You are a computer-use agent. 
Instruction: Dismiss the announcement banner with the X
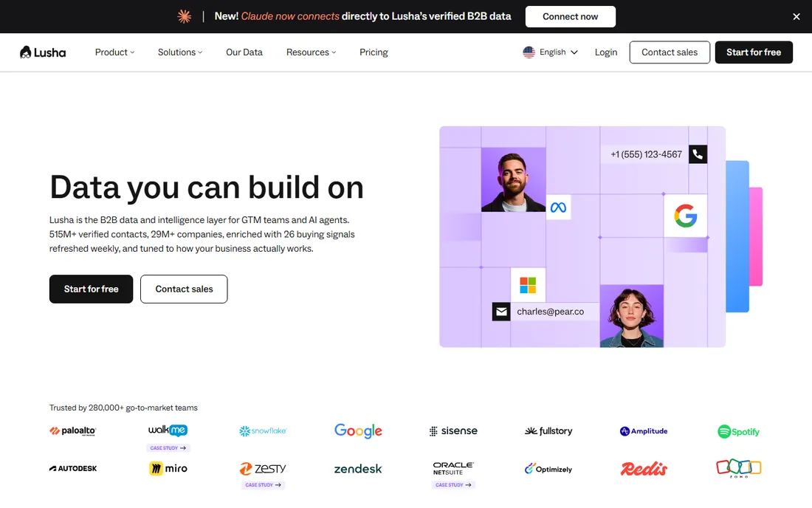796,16
